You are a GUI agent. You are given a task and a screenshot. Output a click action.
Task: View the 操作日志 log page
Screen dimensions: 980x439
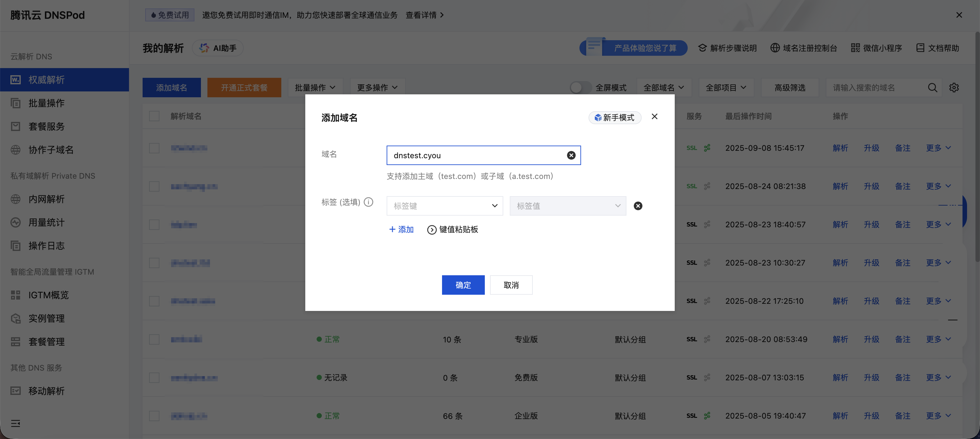tap(46, 245)
